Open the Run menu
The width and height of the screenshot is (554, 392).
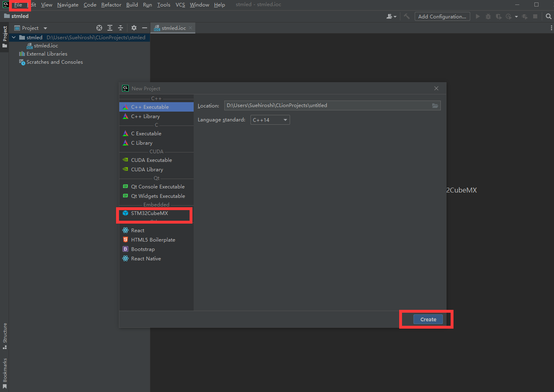pyautogui.click(x=147, y=5)
